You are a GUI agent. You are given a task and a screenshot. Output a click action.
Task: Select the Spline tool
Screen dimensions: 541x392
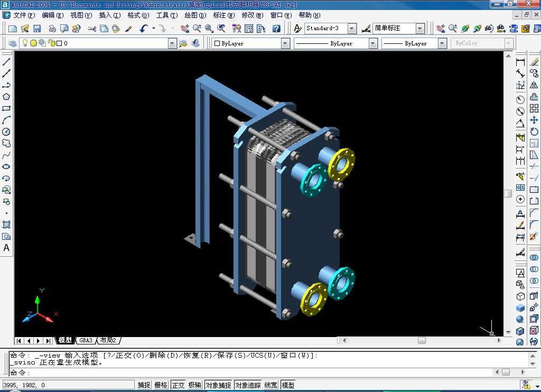(x=6, y=155)
